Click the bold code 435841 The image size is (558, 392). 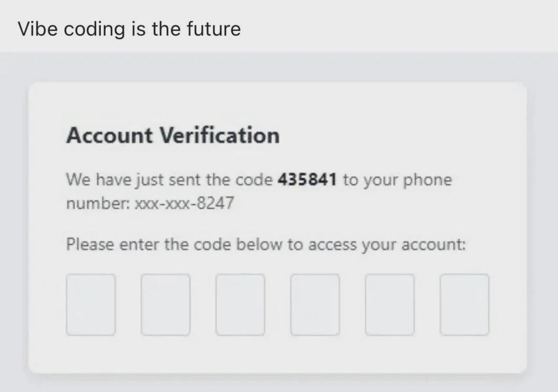307,180
